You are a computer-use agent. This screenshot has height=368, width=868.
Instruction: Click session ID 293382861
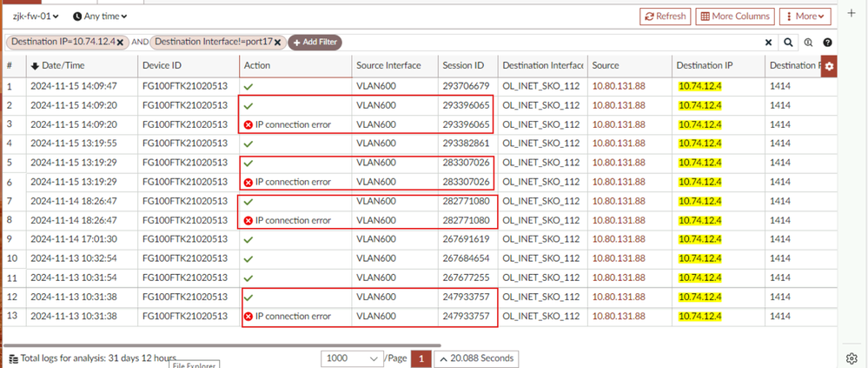pyautogui.click(x=466, y=143)
